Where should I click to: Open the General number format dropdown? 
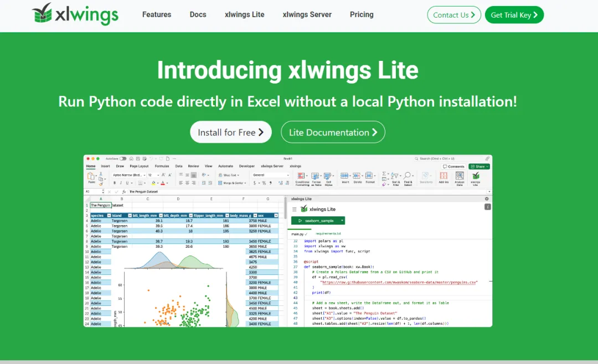(x=270, y=175)
